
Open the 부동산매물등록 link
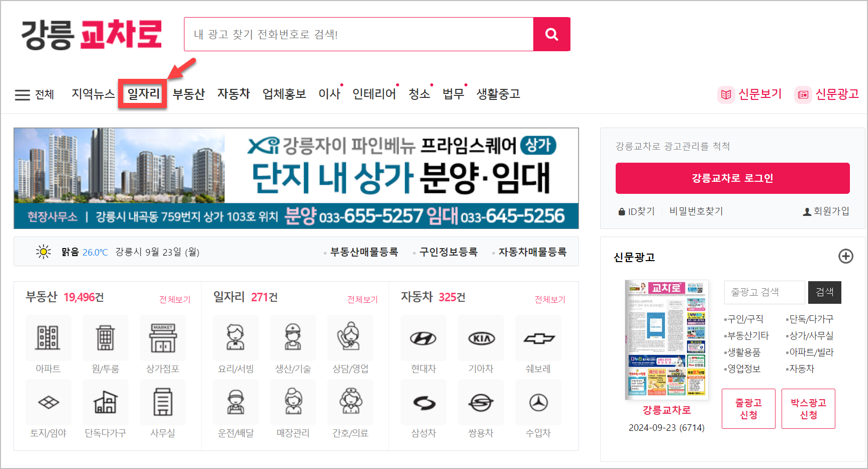coord(364,252)
